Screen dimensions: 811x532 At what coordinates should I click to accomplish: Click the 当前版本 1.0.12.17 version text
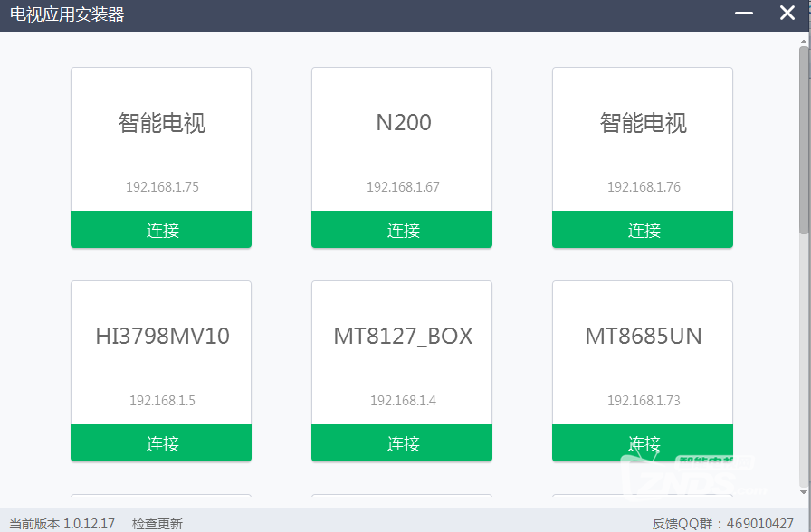point(62,524)
